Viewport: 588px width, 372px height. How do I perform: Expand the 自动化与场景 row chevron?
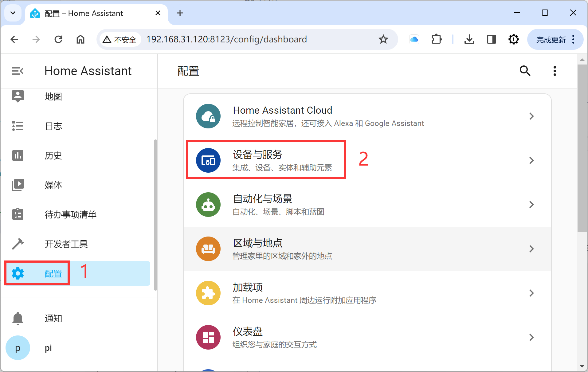[531, 205]
